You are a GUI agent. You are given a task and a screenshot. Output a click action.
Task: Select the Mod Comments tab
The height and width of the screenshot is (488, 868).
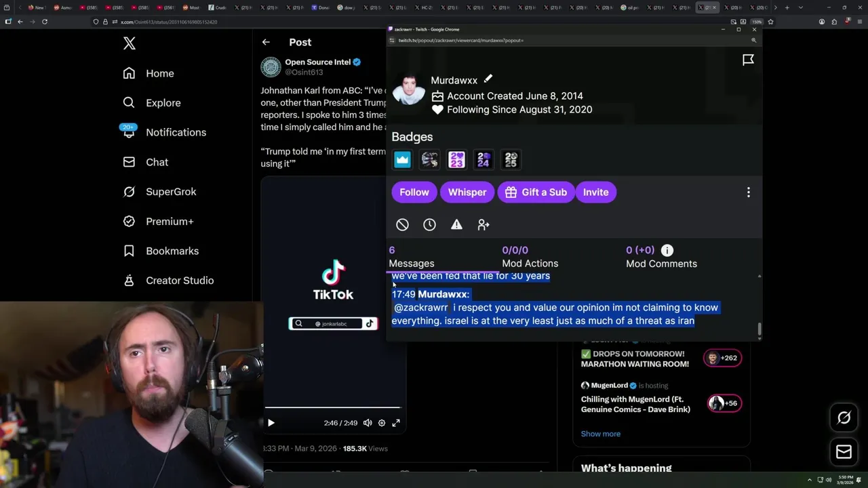(661, 257)
